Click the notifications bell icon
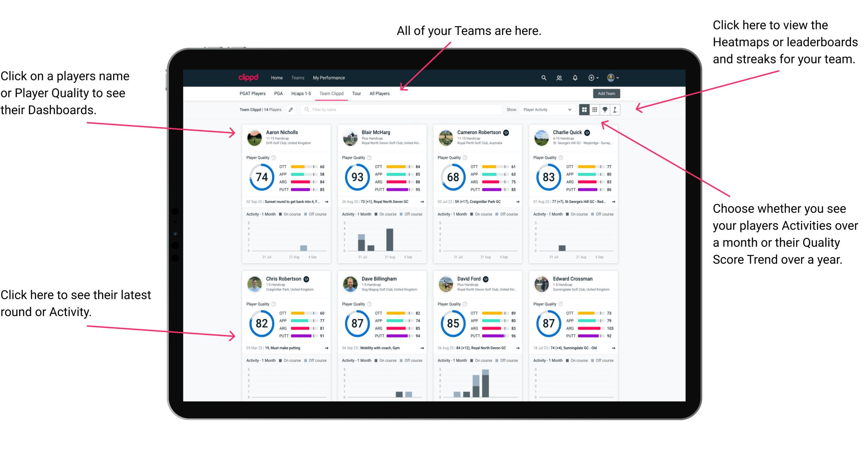This screenshot has height=467, width=868. pos(575,78)
